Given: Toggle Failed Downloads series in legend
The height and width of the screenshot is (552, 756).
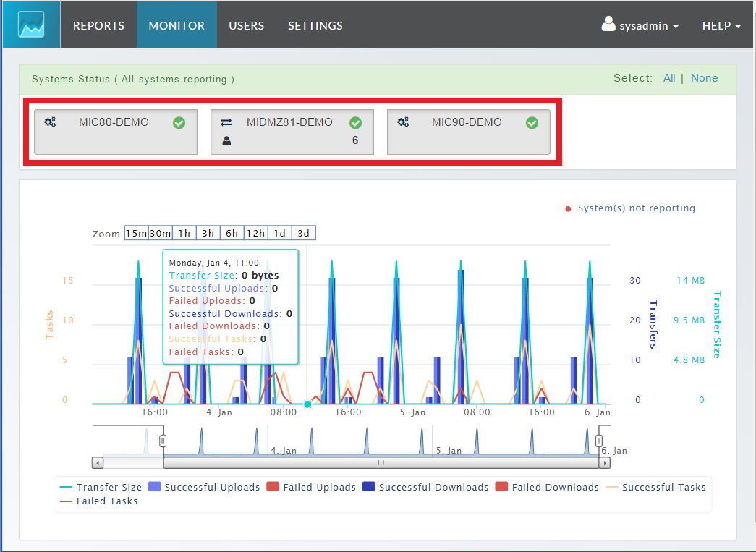Looking at the screenshot, I should point(547,488).
